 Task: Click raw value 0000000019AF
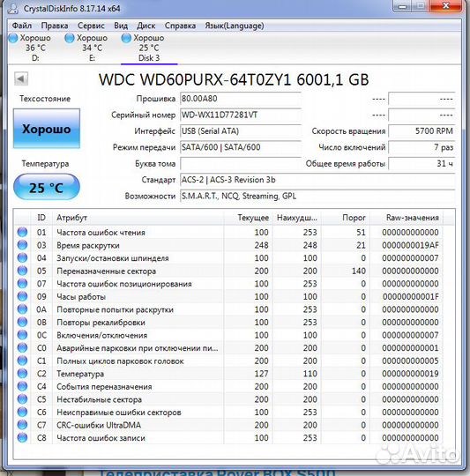point(411,245)
